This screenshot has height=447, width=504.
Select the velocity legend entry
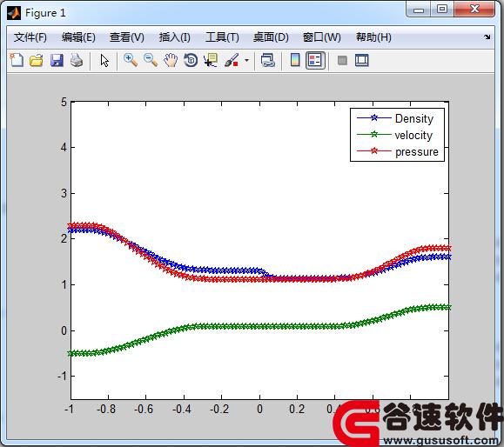[413, 135]
